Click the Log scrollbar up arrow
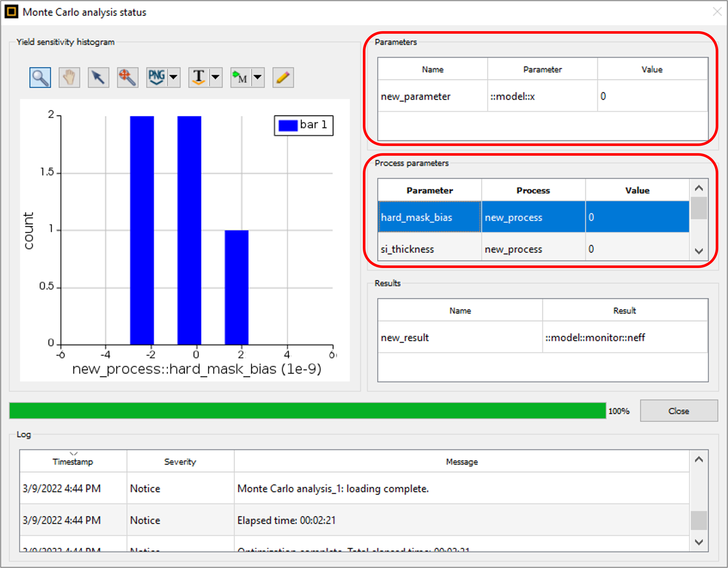 tap(699, 459)
